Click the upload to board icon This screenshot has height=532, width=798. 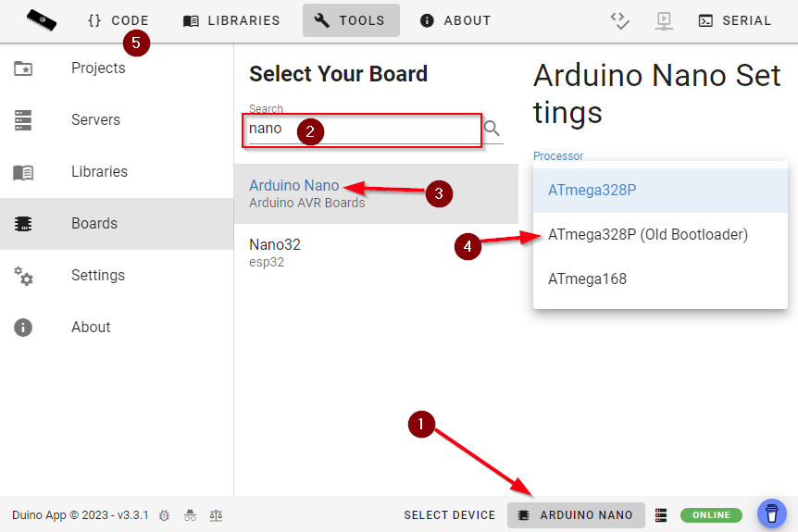pyautogui.click(x=663, y=20)
